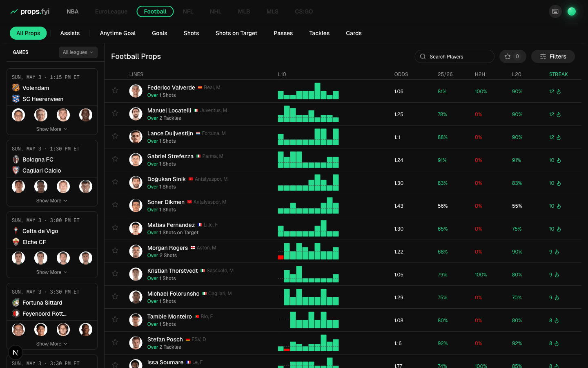Viewport: 588px width, 368px height.
Task: Click the Celta de Vigo team crest
Action: pyautogui.click(x=16, y=231)
